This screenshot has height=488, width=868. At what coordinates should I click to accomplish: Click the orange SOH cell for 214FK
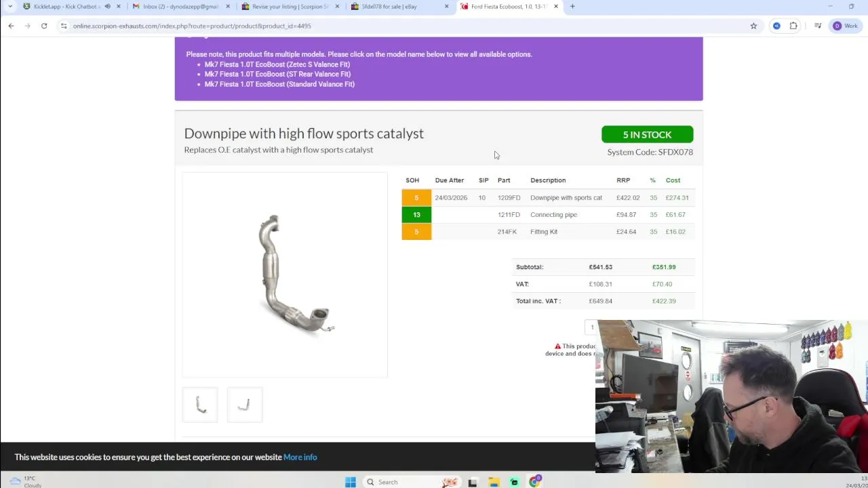click(x=416, y=232)
